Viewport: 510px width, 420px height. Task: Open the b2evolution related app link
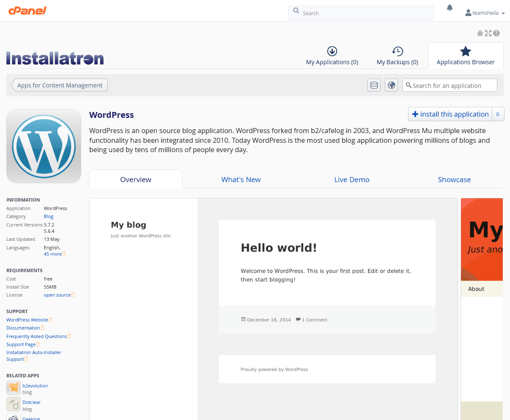tap(35, 386)
